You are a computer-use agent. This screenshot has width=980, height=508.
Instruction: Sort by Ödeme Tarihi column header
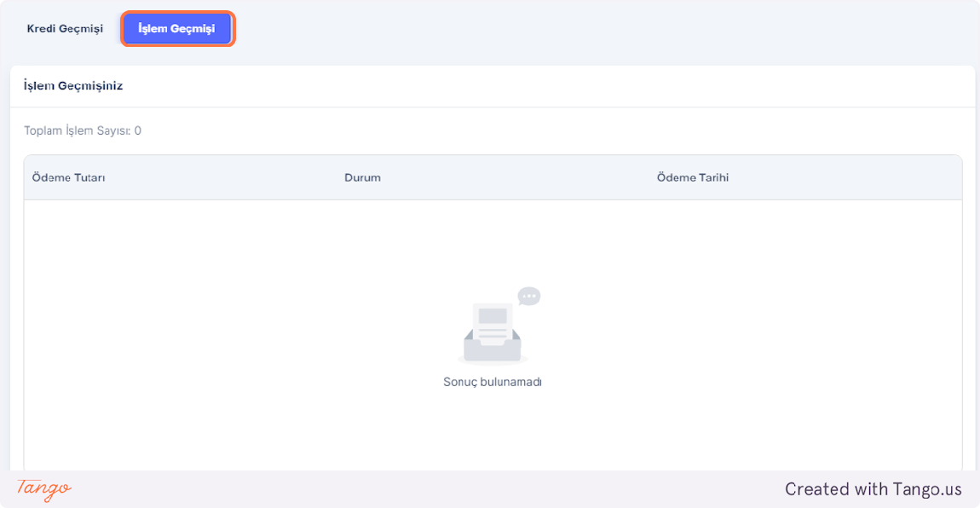coord(692,177)
